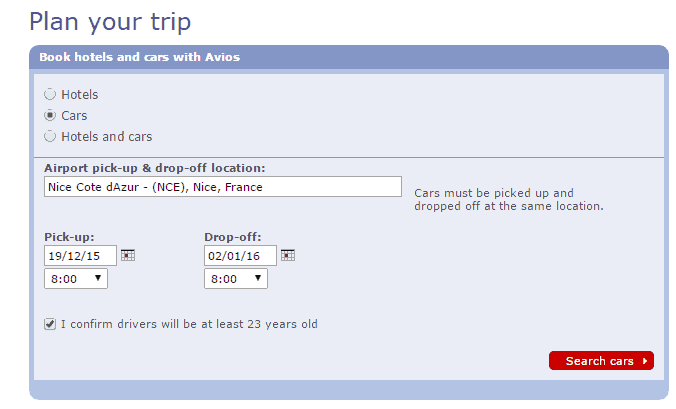676x409 pixels.
Task: Click the same-location pickup notice text
Action: (x=508, y=199)
